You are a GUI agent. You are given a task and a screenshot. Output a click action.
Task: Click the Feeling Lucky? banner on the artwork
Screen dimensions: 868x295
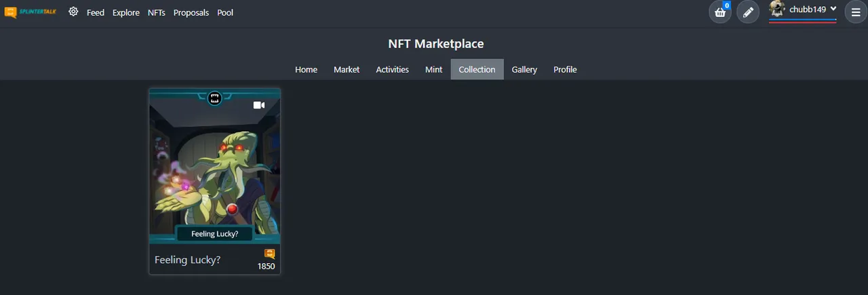point(215,233)
